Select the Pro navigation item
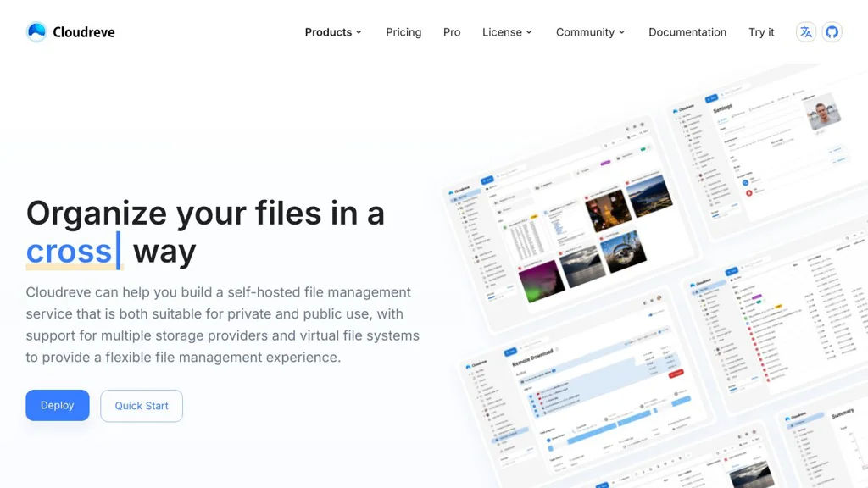Screen dimensions: 868x488 click(452, 32)
